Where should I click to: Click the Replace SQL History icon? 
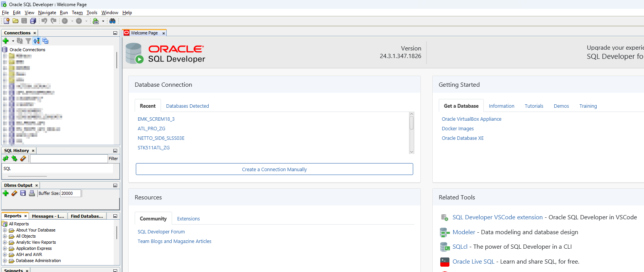14,159
